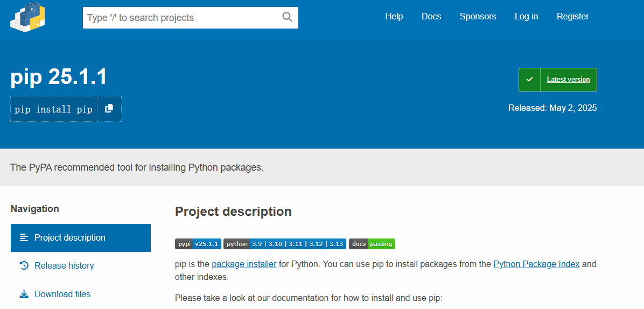Open the Help menu item
The width and height of the screenshot is (644, 309).
click(x=394, y=17)
